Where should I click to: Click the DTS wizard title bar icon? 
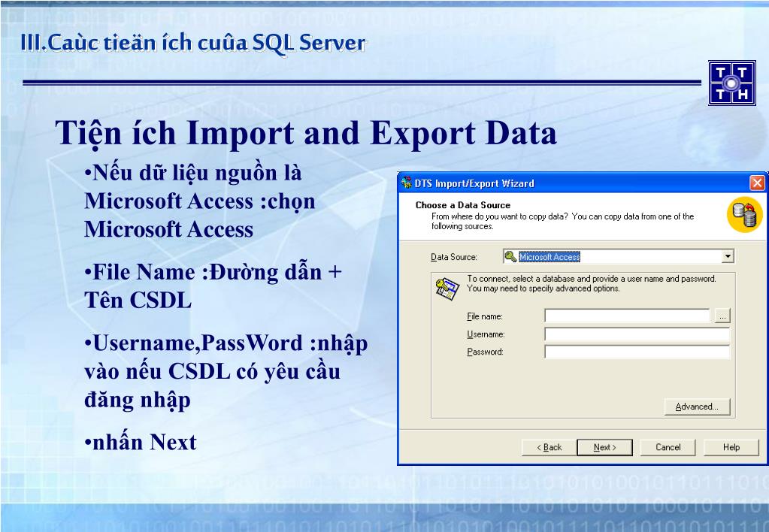click(406, 183)
